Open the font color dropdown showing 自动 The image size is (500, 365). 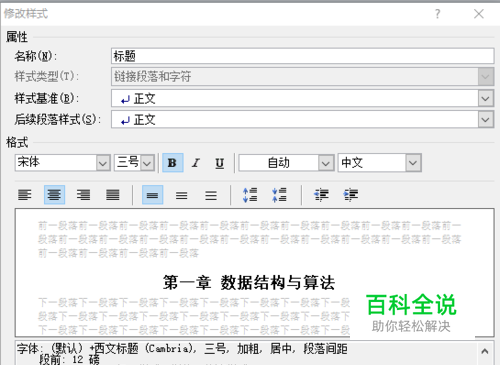click(x=326, y=163)
